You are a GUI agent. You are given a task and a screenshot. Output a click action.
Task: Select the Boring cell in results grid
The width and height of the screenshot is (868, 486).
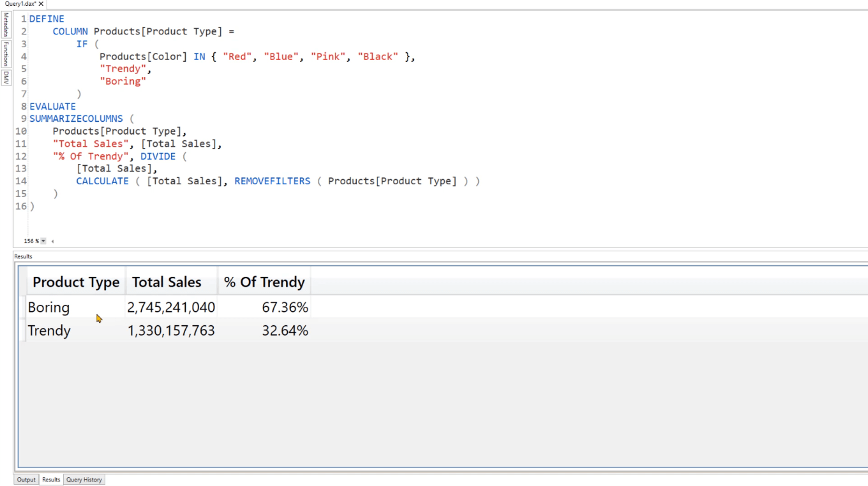75,307
